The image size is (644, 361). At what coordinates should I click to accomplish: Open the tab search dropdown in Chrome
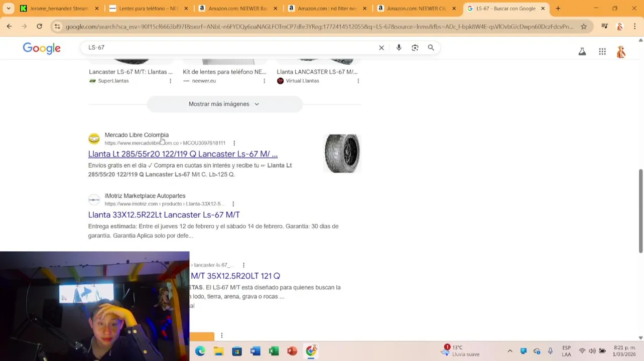[x=9, y=9]
